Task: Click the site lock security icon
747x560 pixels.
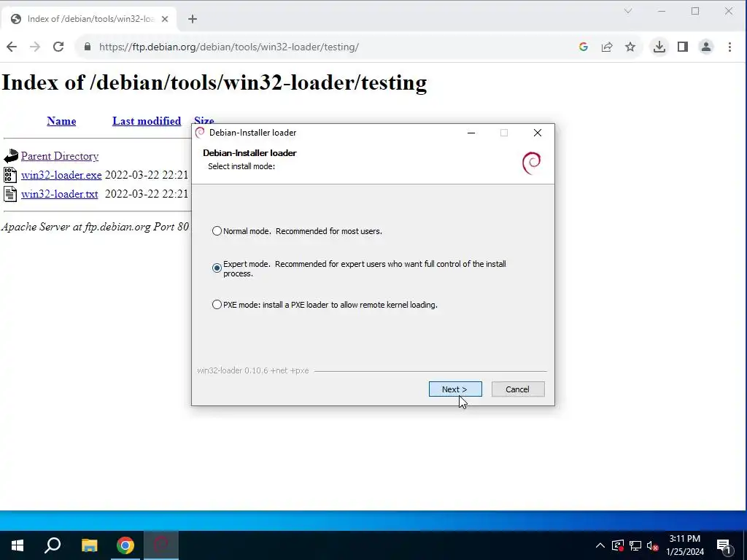Action: tap(88, 47)
